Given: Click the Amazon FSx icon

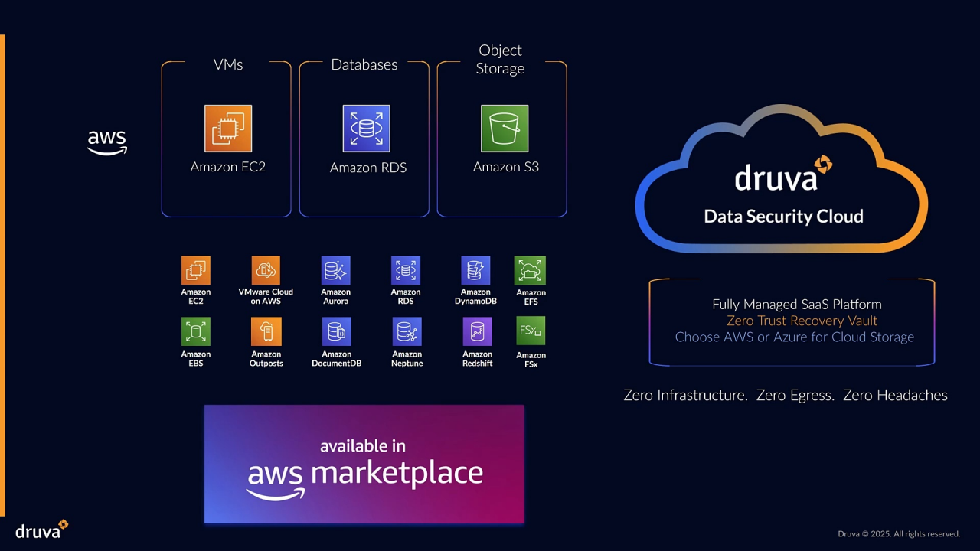Looking at the screenshot, I should [530, 332].
